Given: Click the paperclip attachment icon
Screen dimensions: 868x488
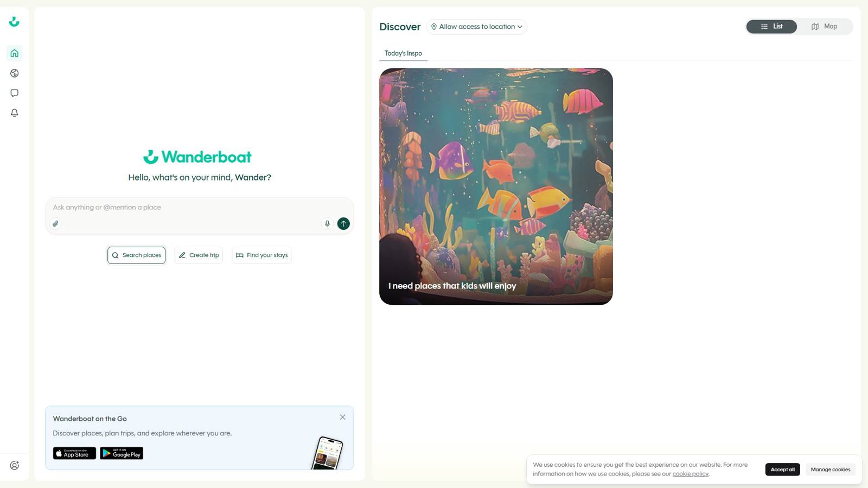Looking at the screenshot, I should pos(55,223).
